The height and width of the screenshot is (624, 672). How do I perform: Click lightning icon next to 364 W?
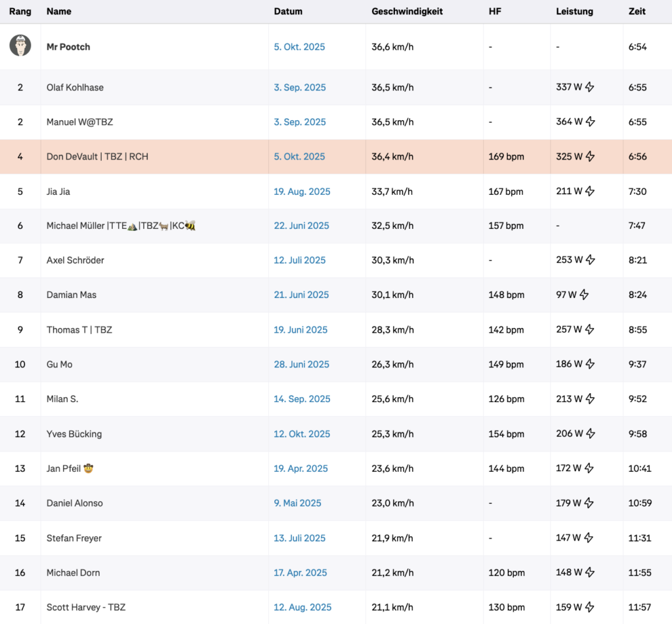point(589,121)
